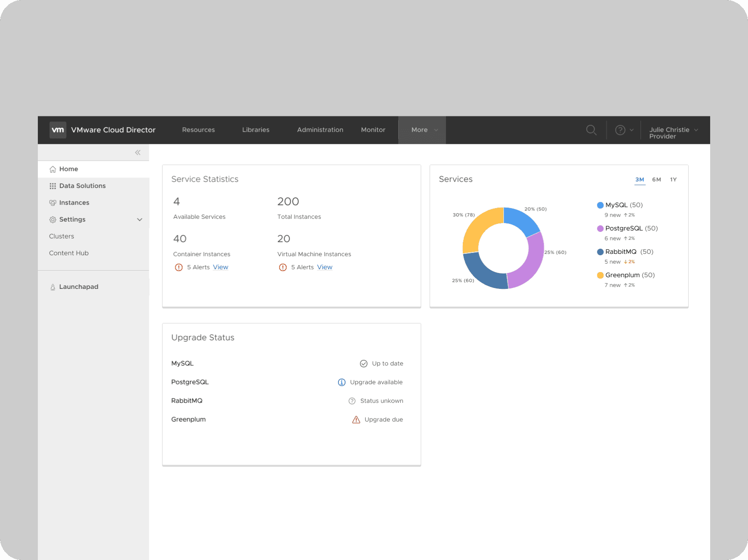Viewport: 748px width, 560px height.
Task: Click the MySQL row in Upgrade Status
Action: coord(287,364)
